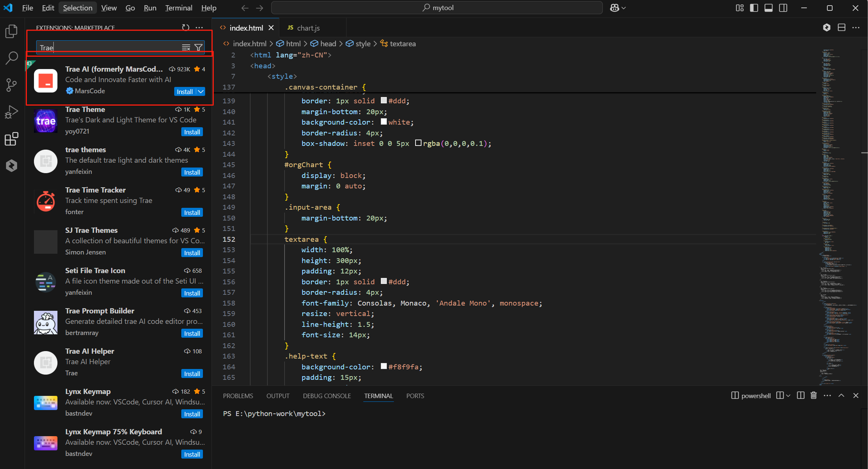The width and height of the screenshot is (868, 469).
Task: Click the filter extensions funnel icon
Action: [198, 47]
